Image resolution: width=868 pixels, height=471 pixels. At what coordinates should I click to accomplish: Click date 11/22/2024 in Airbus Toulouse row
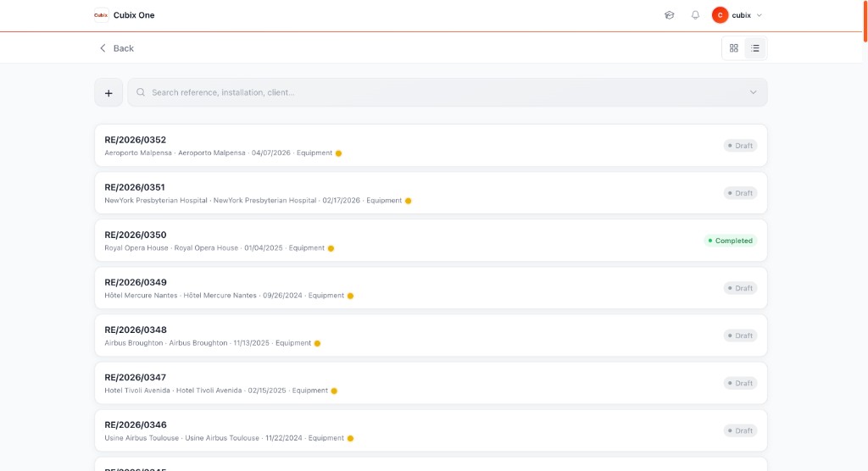pos(283,438)
